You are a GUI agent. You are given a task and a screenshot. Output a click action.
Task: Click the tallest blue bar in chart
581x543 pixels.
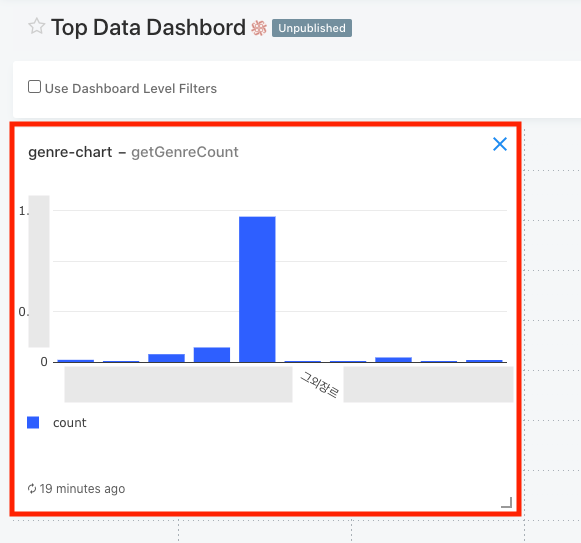(x=257, y=289)
